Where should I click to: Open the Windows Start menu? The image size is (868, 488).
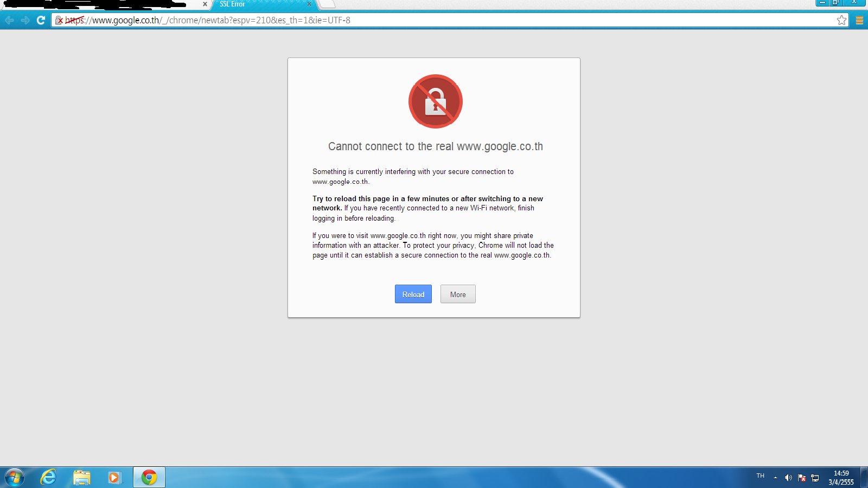click(x=15, y=478)
